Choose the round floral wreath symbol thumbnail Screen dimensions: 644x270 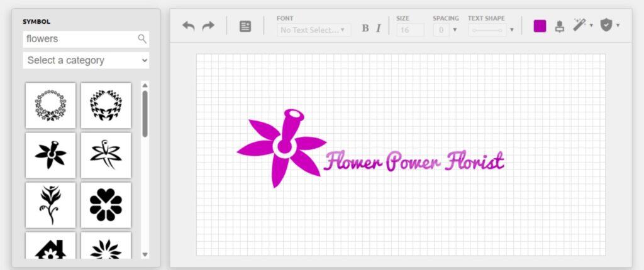[50, 105]
